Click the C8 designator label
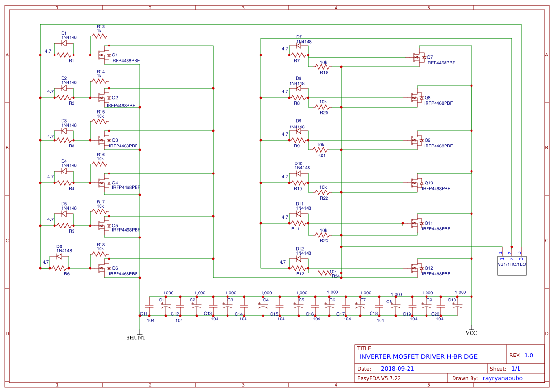 pos(389,302)
